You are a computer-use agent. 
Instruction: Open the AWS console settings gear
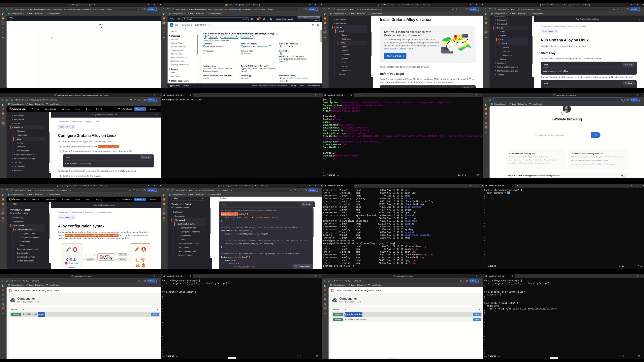pyautogui.click(x=271, y=19)
